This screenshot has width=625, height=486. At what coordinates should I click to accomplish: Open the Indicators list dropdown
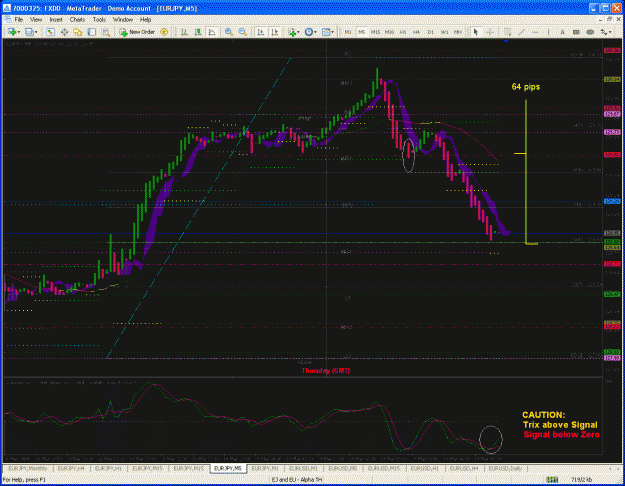[x=293, y=32]
